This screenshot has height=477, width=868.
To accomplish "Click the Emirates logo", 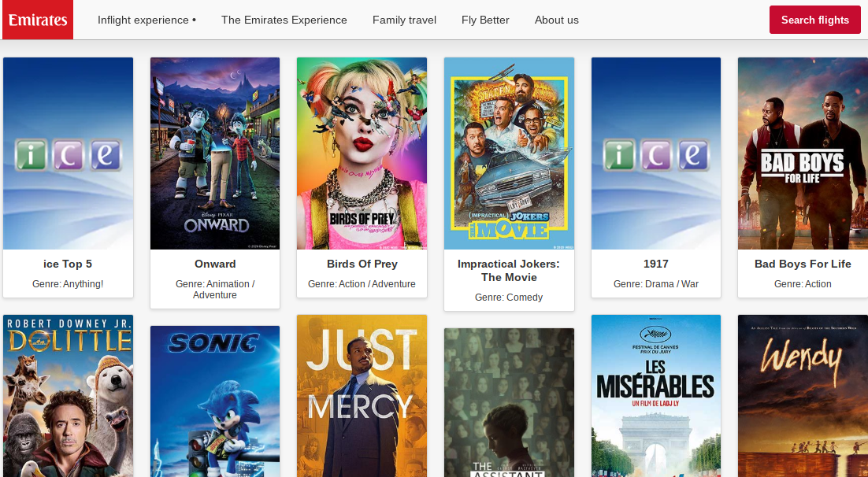I will (x=38, y=20).
